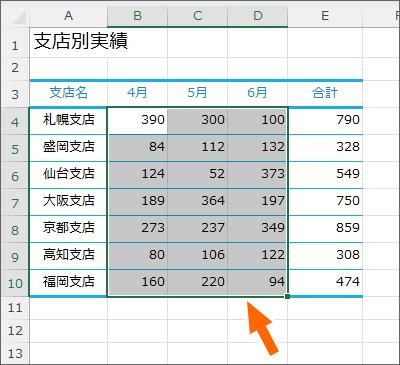Select column E header
This screenshot has height=365, width=400.
[x=325, y=16]
